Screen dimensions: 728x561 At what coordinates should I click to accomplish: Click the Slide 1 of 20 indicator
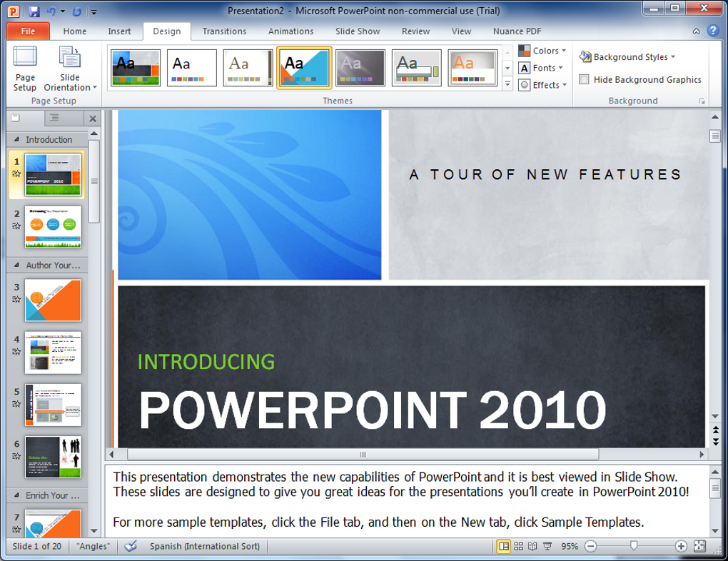(36, 546)
